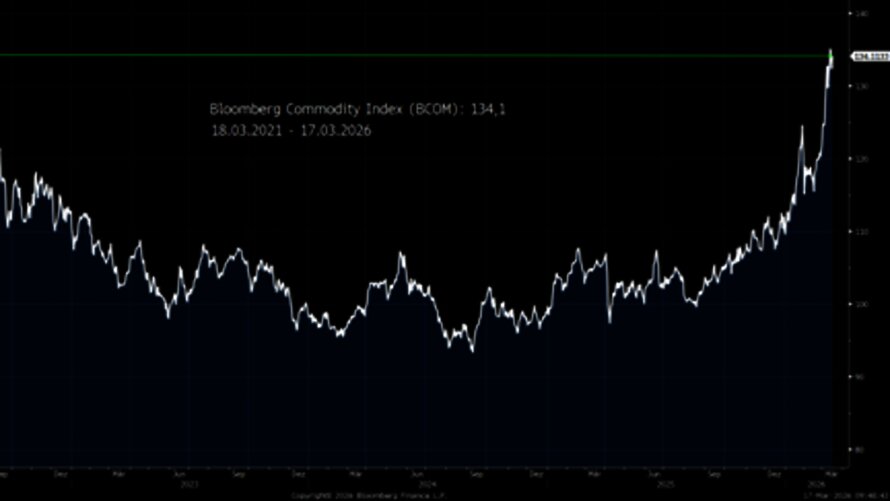Click the green marker at the line's peak
The width and height of the screenshot is (890, 501).
tap(831, 52)
